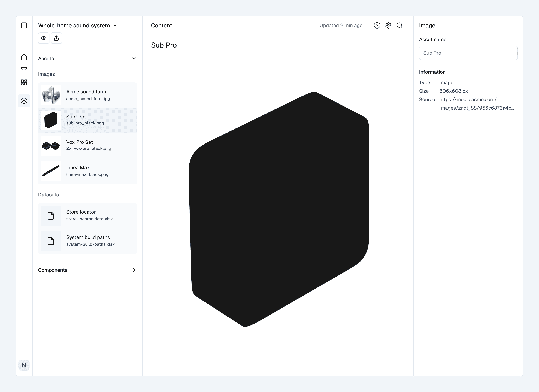
Task: Click the search magnifier icon
Action: pos(400,25)
